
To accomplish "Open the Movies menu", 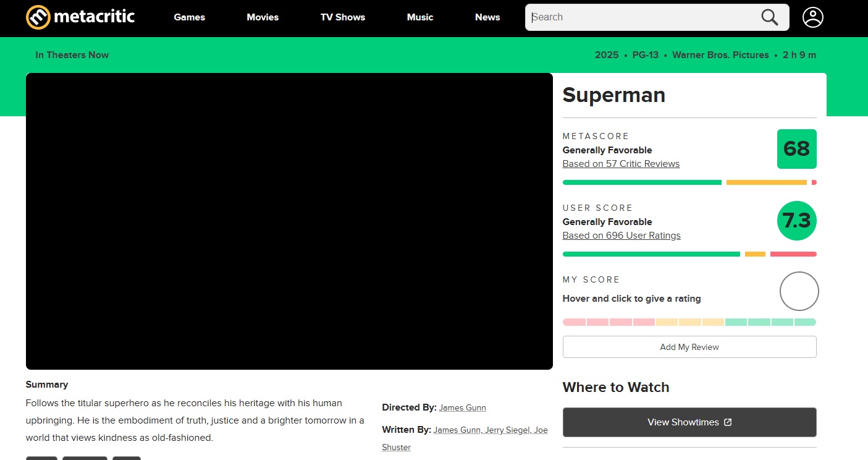I will click(263, 17).
